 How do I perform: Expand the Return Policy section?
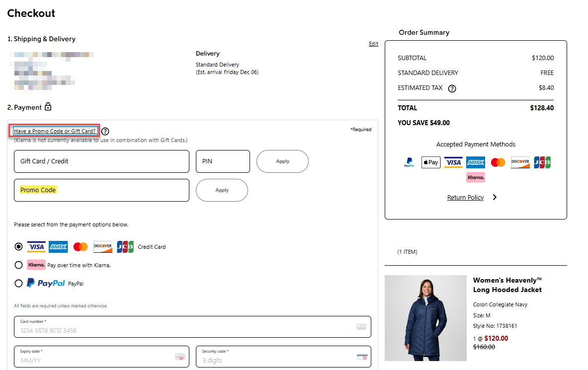(x=465, y=197)
